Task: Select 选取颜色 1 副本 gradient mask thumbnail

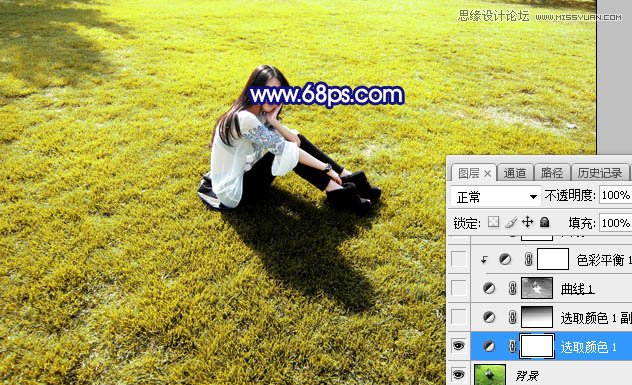Action: pyautogui.click(x=537, y=317)
